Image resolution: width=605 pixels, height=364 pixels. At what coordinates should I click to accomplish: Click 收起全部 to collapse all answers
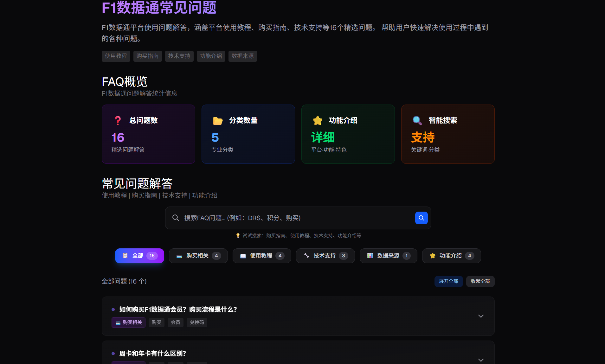pyautogui.click(x=480, y=281)
